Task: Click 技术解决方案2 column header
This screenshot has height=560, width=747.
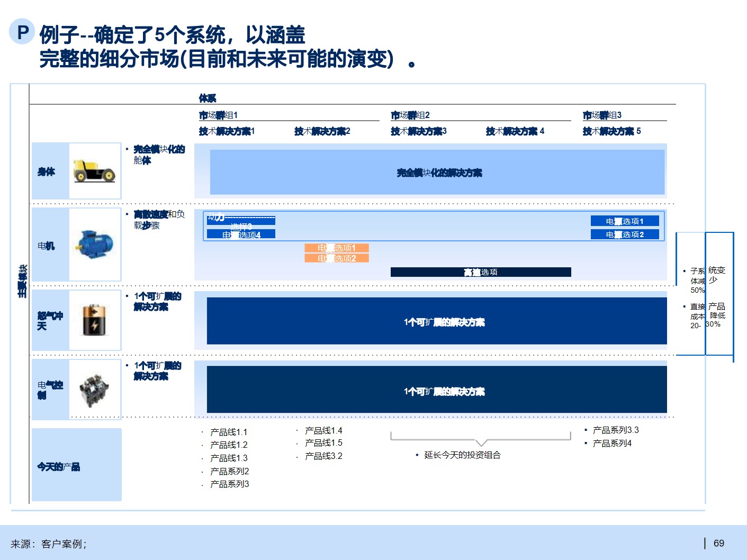Action: click(x=322, y=131)
